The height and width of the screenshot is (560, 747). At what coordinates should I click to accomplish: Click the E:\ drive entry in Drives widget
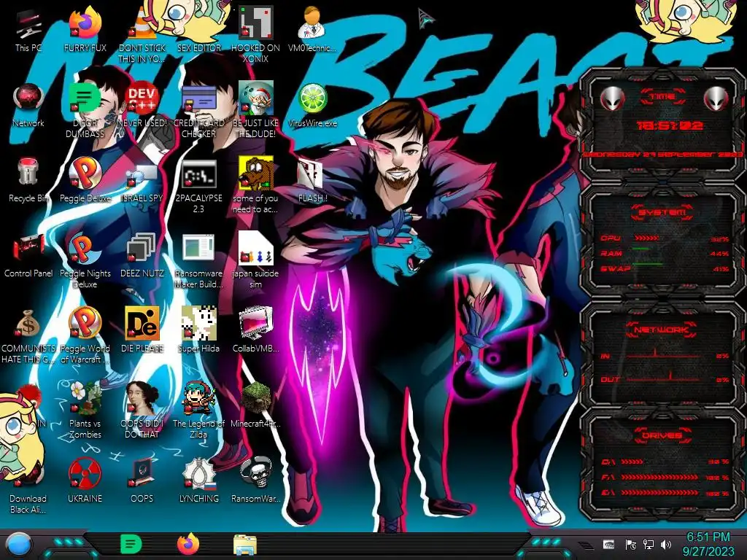(665, 493)
